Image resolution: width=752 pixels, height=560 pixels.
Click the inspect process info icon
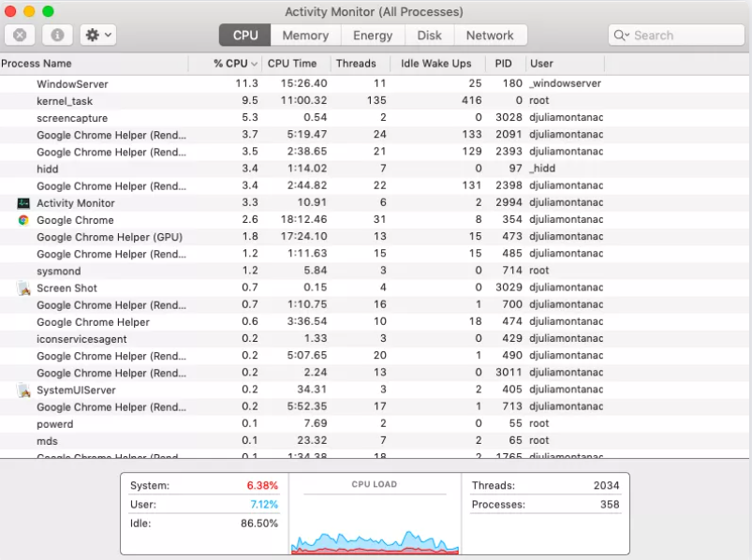(57, 36)
